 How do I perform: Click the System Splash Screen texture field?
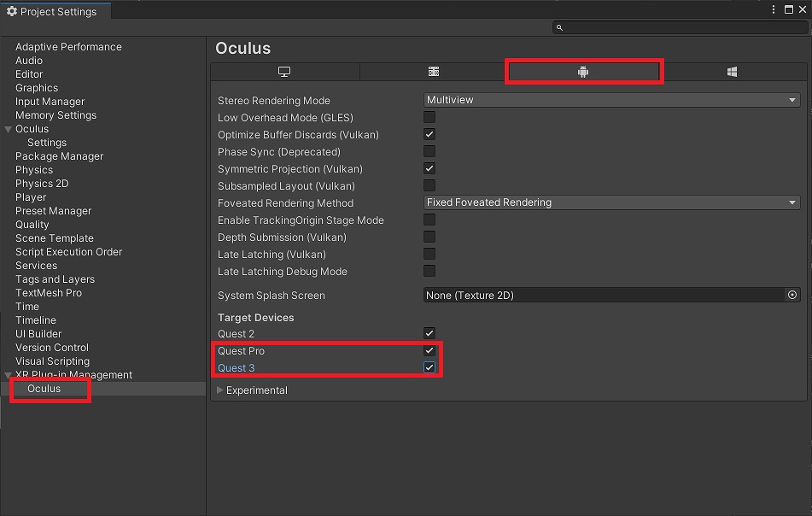pos(604,295)
